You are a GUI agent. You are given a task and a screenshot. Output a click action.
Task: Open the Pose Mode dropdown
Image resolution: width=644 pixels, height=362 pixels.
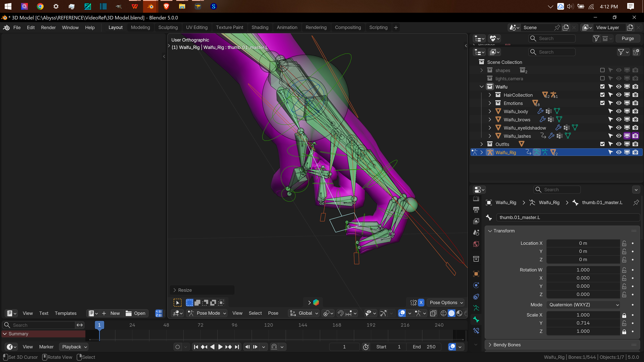click(207, 313)
